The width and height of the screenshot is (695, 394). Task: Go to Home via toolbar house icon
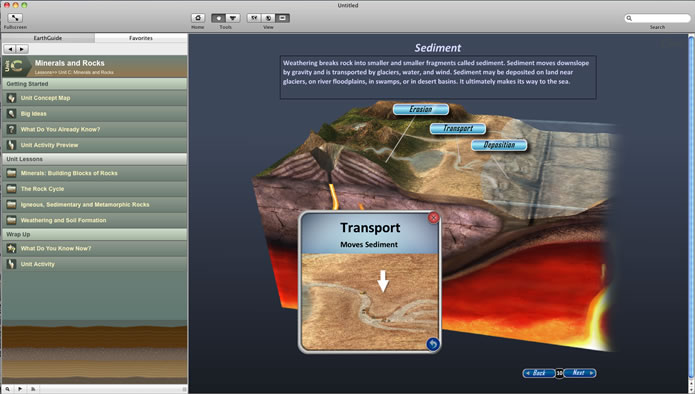198,18
